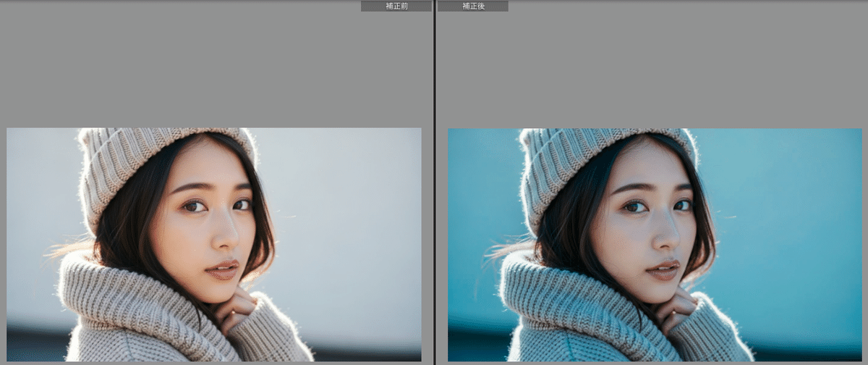Click the 補正後 label above right pane
The width and height of the screenshot is (868, 365).
472,6
